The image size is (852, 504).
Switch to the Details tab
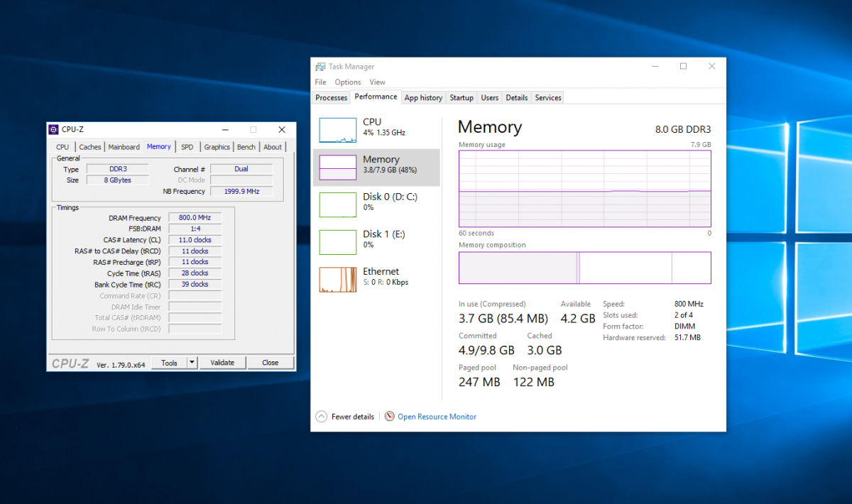pos(517,98)
